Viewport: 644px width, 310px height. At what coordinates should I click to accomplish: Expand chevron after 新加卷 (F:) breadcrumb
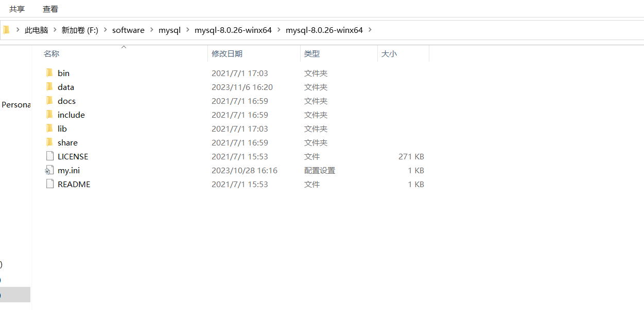coord(105,30)
